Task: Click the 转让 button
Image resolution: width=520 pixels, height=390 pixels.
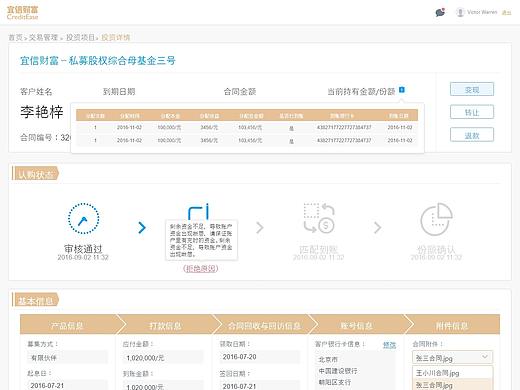Action: [x=472, y=112]
